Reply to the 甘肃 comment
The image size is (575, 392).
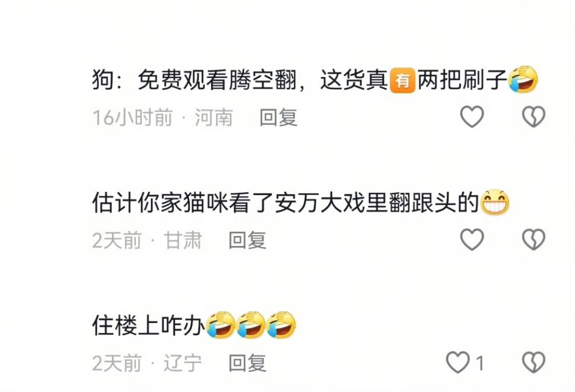[x=248, y=240]
